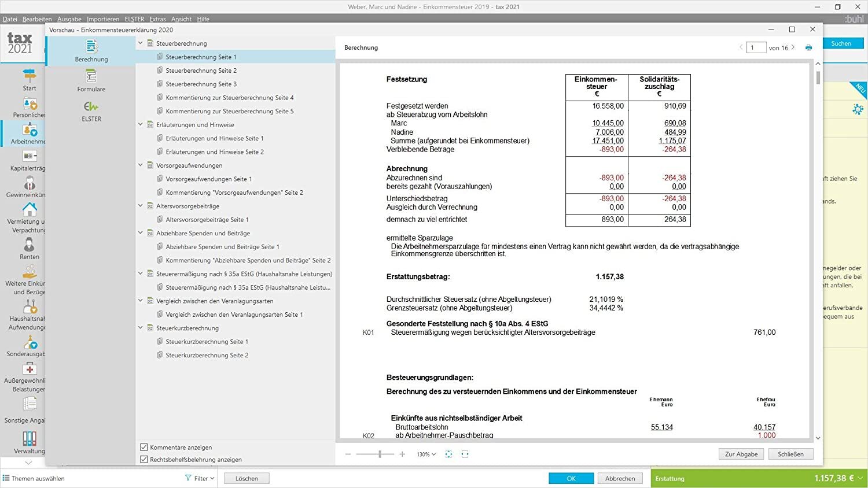Collapse the Vorsorgeaufwendungen tree node
The width and height of the screenshot is (868, 488).
(x=141, y=165)
